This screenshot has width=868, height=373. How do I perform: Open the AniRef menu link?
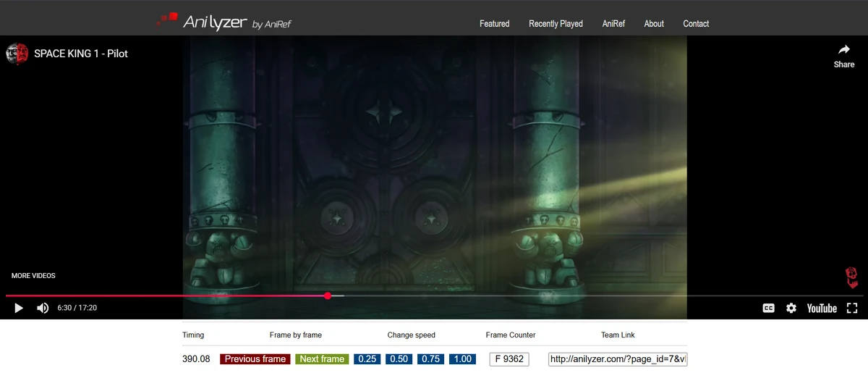(x=613, y=24)
